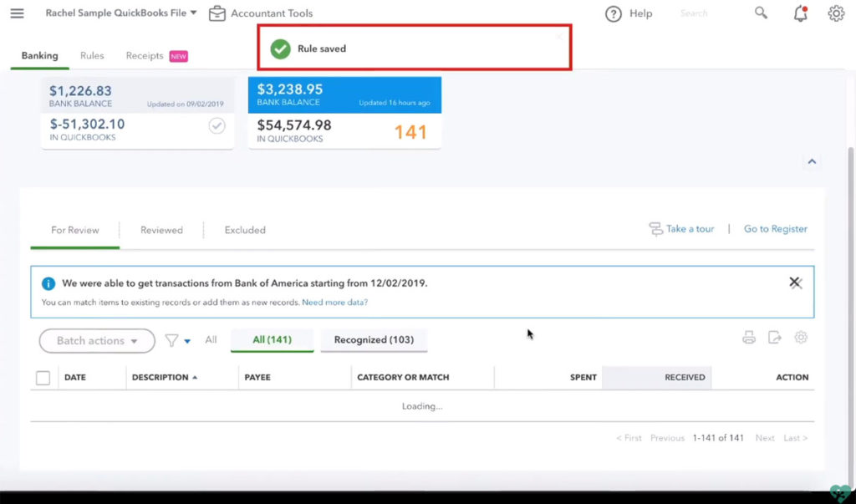
Task: Open the filter funnel dropdown
Action: coord(177,341)
